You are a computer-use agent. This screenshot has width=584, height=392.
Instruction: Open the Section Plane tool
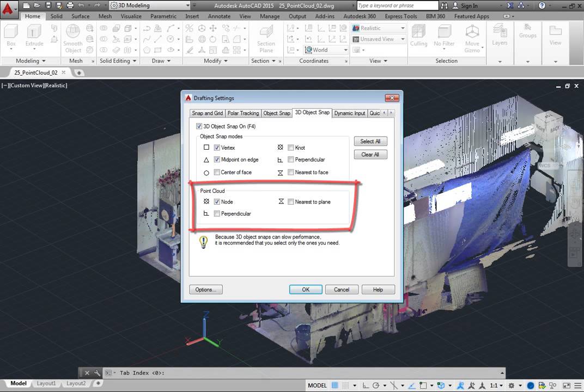pyautogui.click(x=266, y=39)
